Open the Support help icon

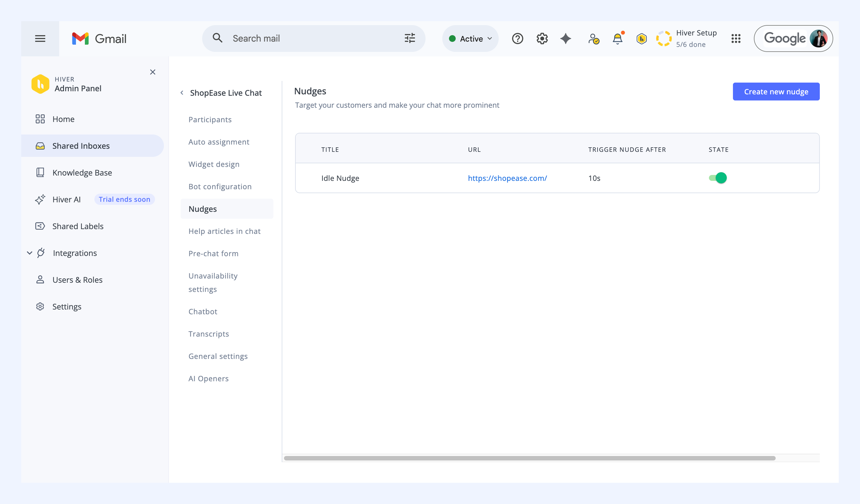(517, 39)
